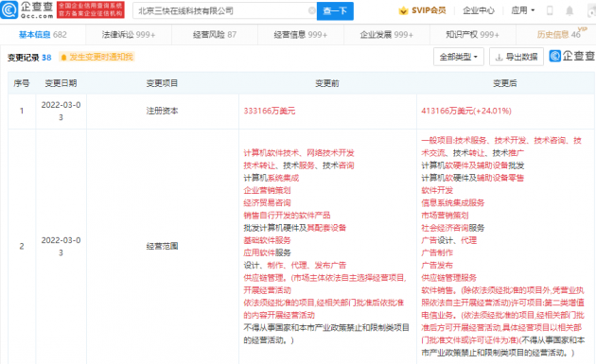Viewport: 596px width, 364px height.
Task: Click the text 应用软件服务
Action: tap(267, 252)
